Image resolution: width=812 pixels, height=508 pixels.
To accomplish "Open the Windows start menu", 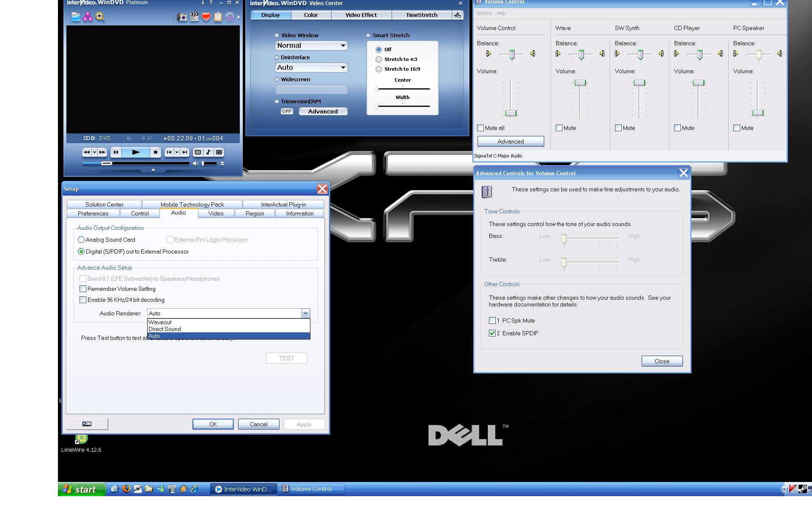I will pyautogui.click(x=81, y=489).
